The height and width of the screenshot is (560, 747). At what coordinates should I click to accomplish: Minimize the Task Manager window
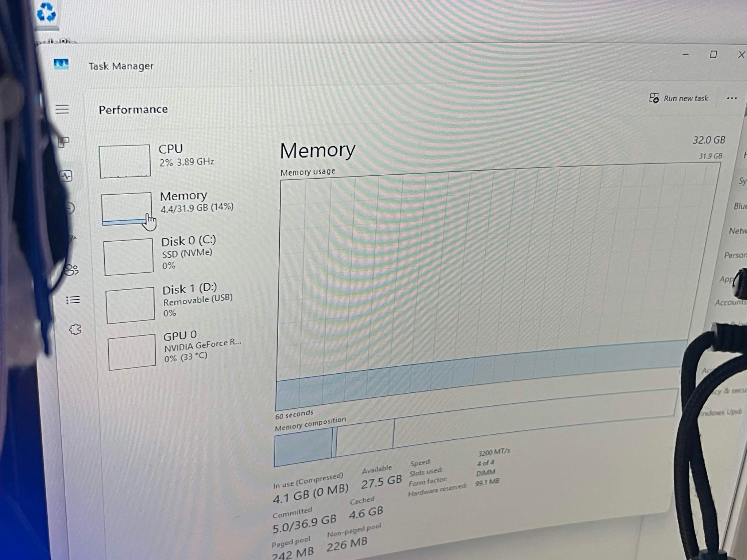click(685, 54)
